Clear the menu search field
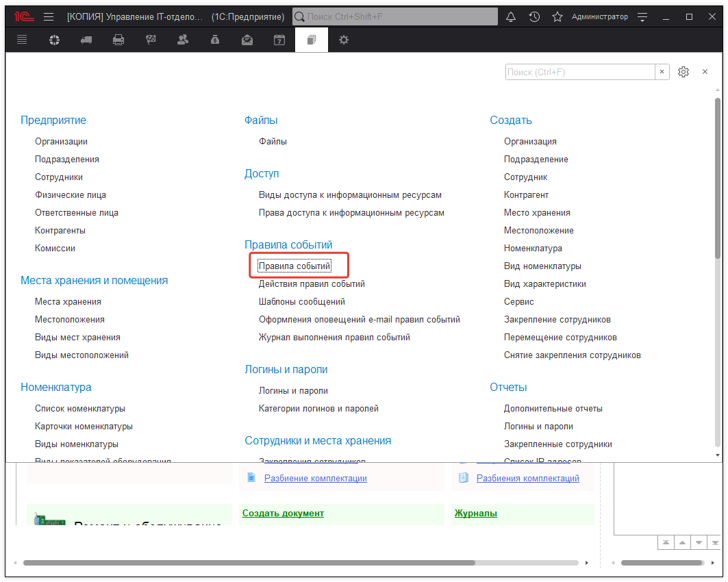This screenshot has width=728, height=582. (662, 72)
